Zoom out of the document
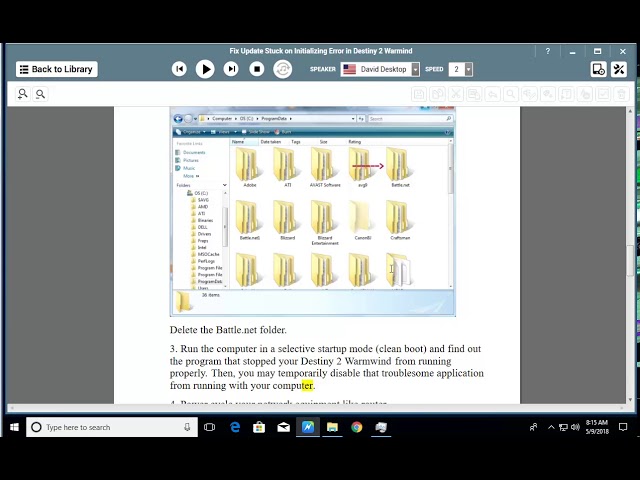This screenshot has height=480, width=640. click(x=40, y=94)
